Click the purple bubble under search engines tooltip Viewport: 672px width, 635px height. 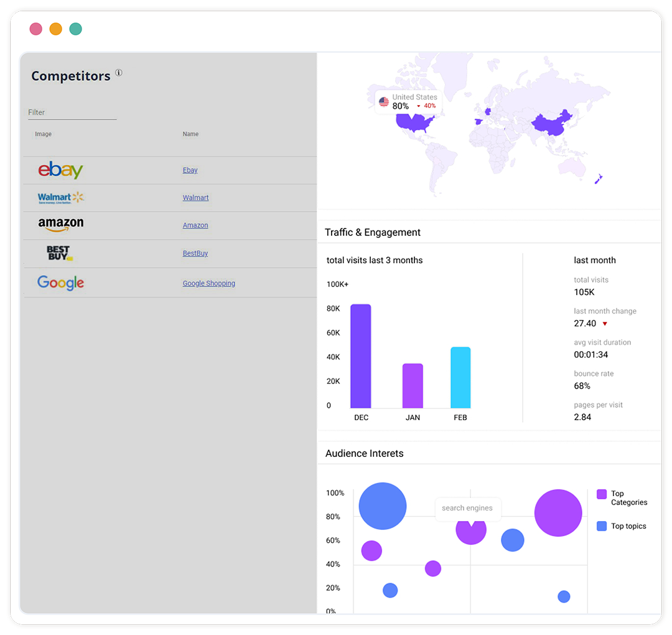(470, 532)
